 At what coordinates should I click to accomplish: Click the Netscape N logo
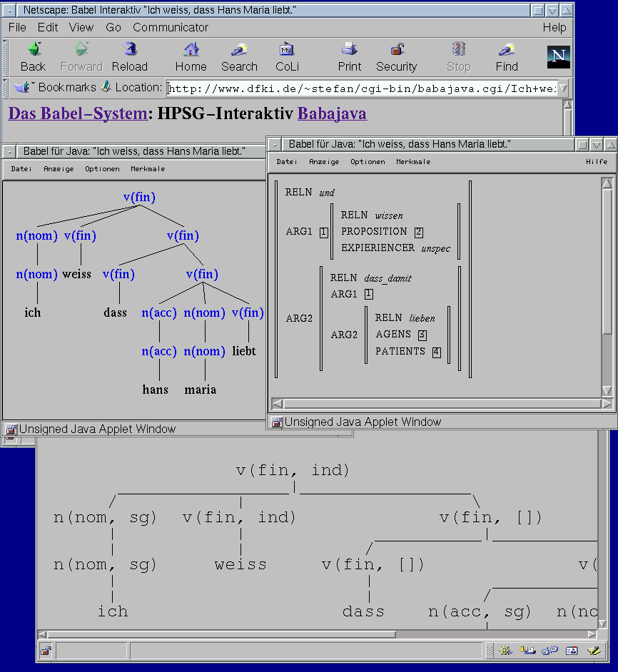(558, 57)
